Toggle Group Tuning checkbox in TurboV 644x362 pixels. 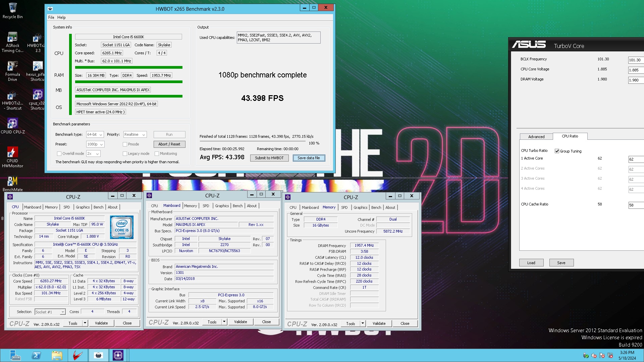coord(557,151)
